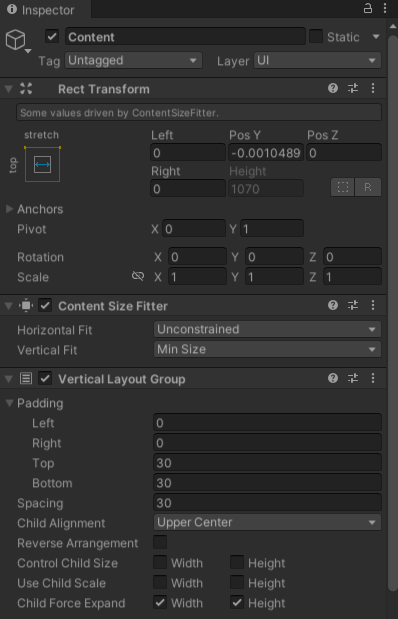Screen dimensions: 398x619
Task: Open Rect Transform help reference icon
Action: coord(333,88)
